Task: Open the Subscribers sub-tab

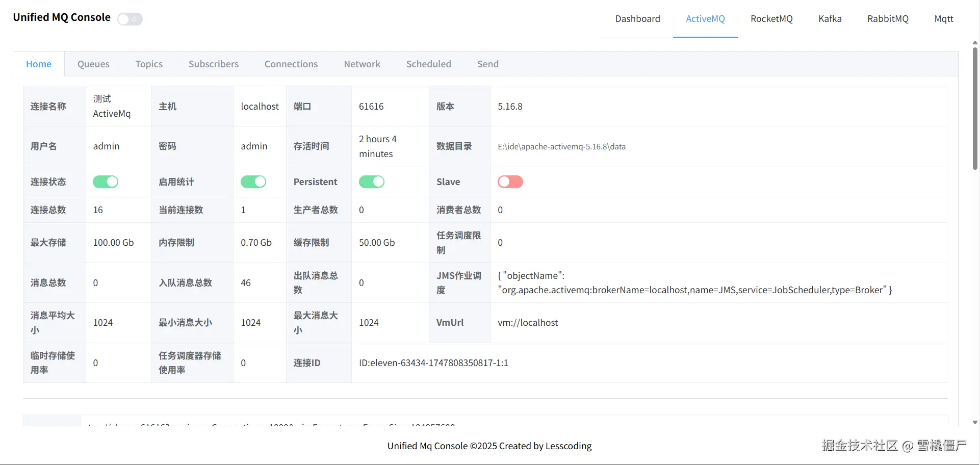Action: [214, 64]
